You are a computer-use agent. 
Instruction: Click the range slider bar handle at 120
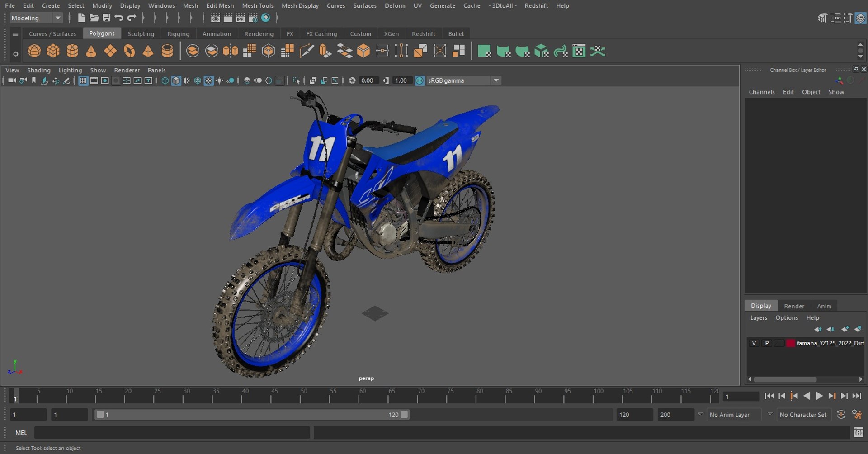[404, 415]
